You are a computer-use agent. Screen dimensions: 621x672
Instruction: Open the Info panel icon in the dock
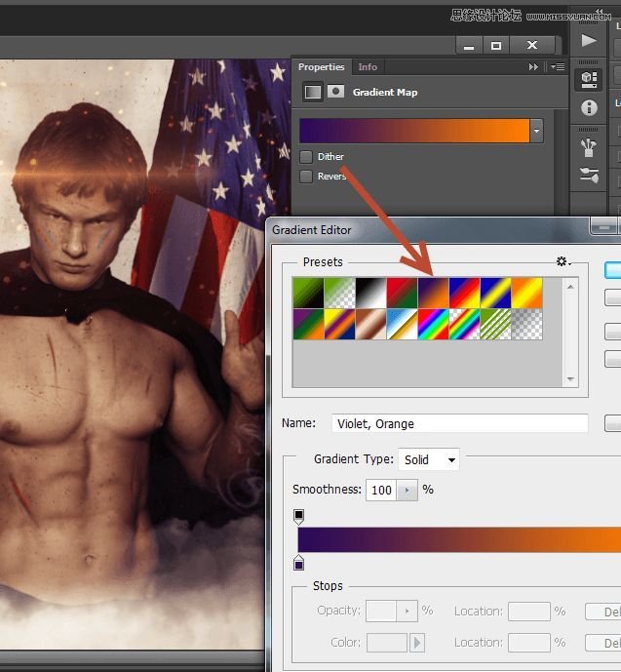click(589, 107)
